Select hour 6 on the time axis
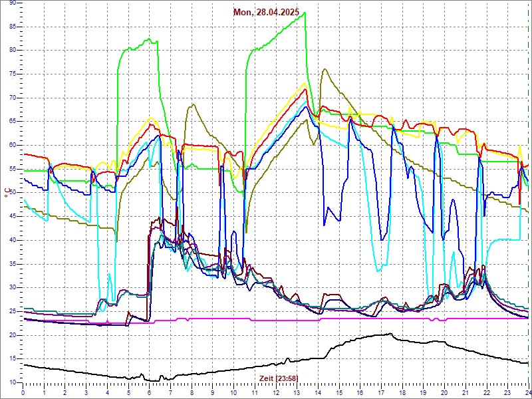The height and width of the screenshot is (399, 532). (150, 392)
